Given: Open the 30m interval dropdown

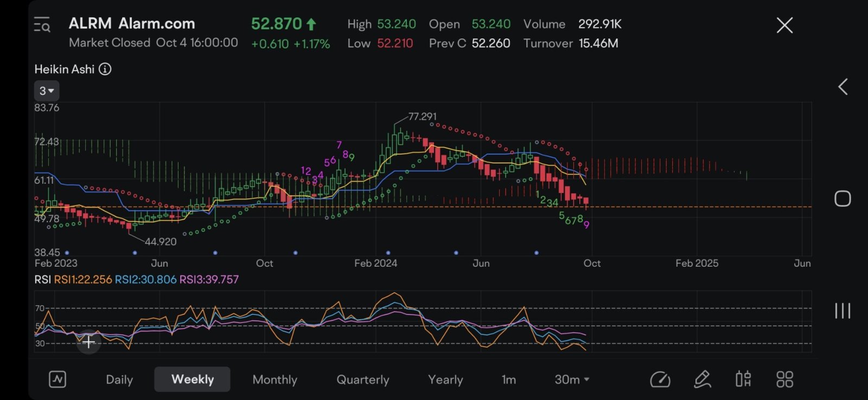Looking at the screenshot, I should click(x=572, y=379).
